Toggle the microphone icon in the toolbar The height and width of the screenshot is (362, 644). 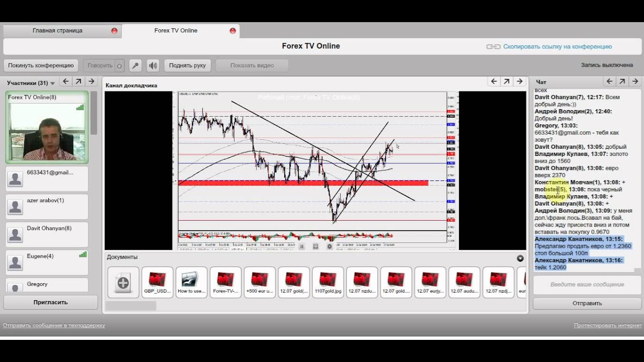pos(135,65)
